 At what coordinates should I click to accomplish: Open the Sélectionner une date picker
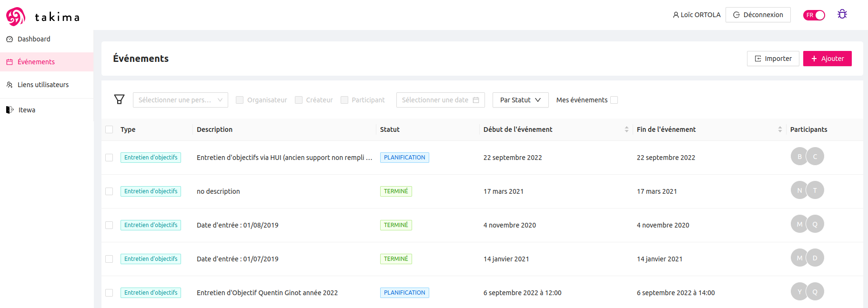click(435, 100)
